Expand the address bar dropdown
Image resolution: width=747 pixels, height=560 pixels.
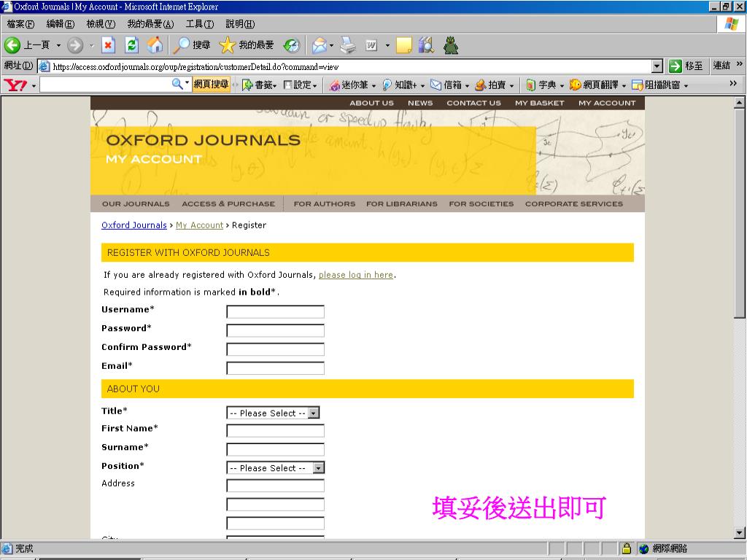point(657,66)
